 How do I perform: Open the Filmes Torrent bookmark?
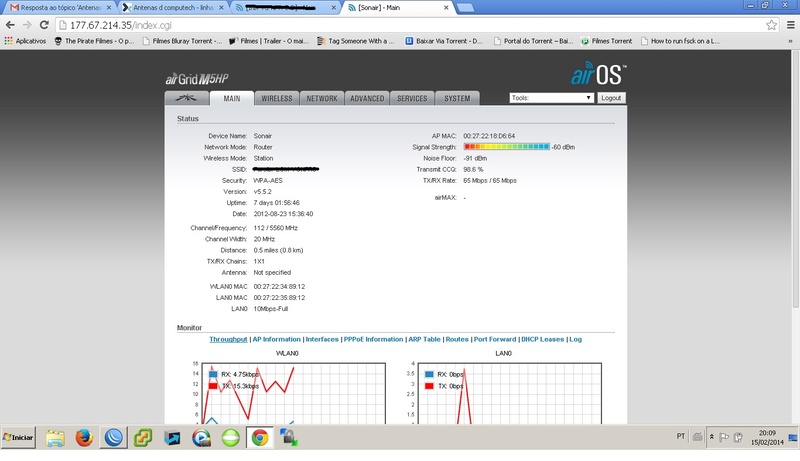pyautogui.click(x=607, y=41)
